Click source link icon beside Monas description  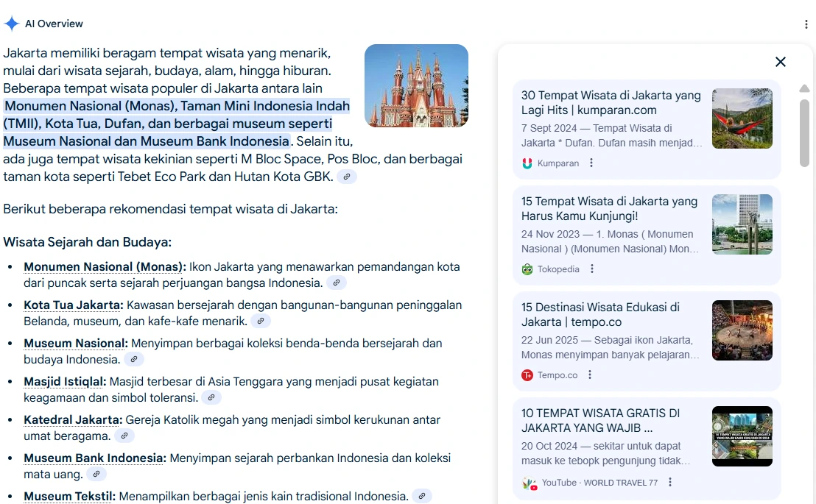(337, 283)
